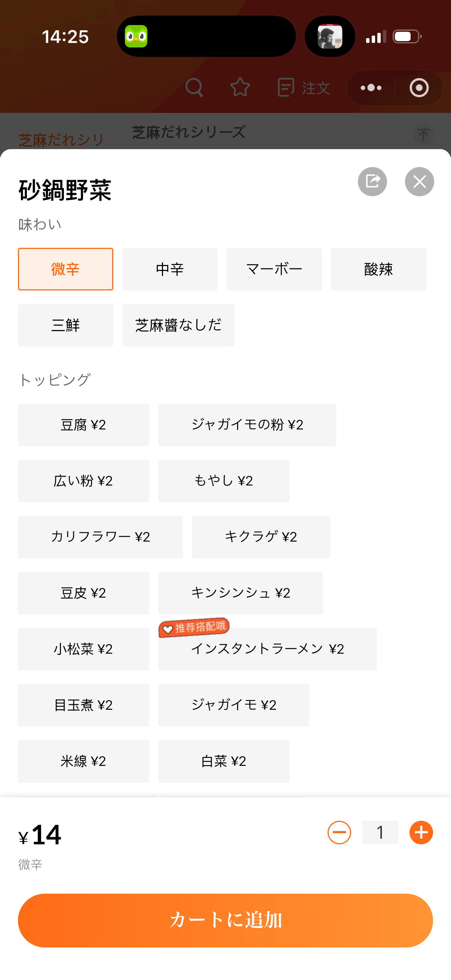This screenshot has height=980, width=451.
Task: Toggle the キクラゲ ¥2 topping
Action: click(x=261, y=537)
